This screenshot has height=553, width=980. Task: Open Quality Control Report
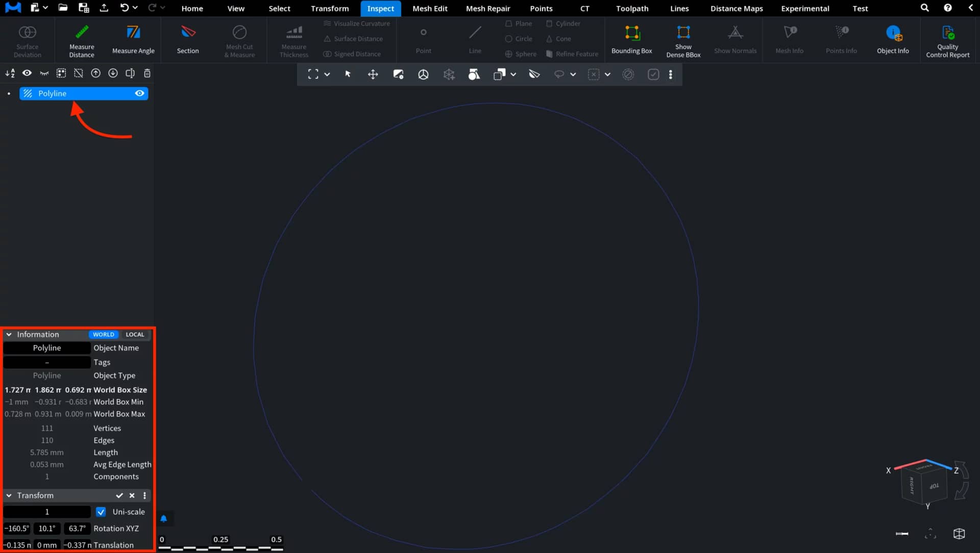948,40
